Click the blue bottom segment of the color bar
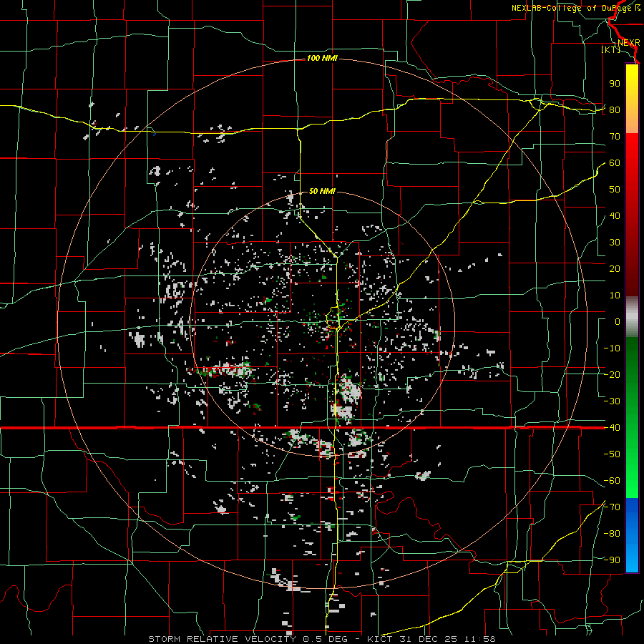Screen dimensions: 644x644 pos(632,535)
